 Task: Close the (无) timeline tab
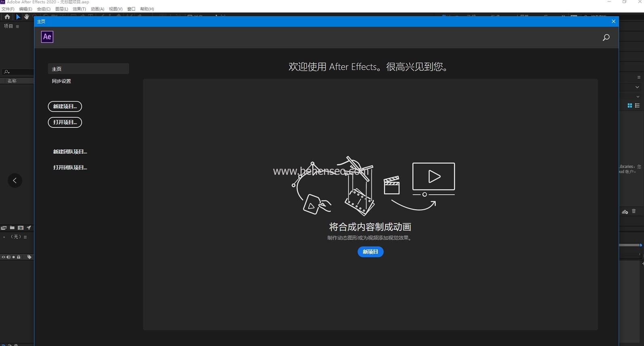pos(4,237)
